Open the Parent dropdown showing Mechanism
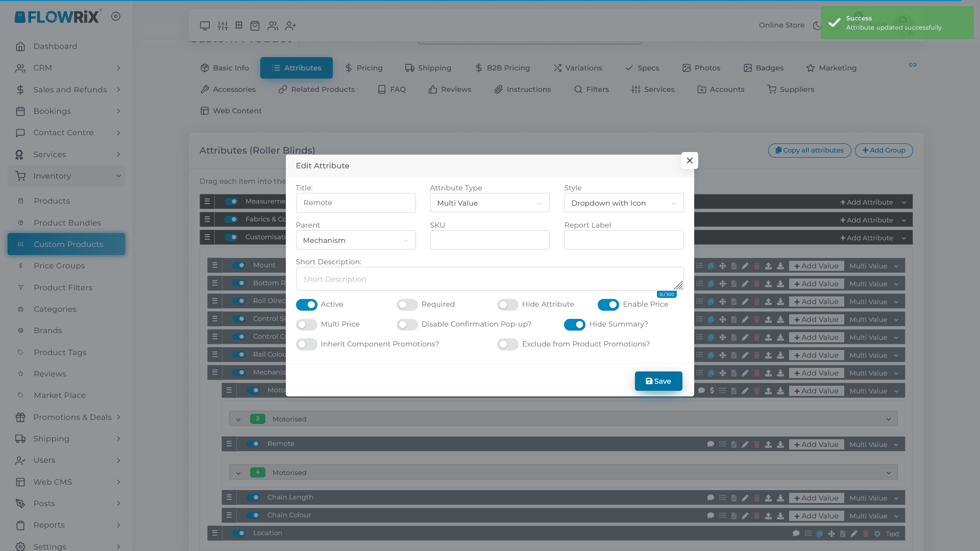980x551 pixels. point(356,240)
